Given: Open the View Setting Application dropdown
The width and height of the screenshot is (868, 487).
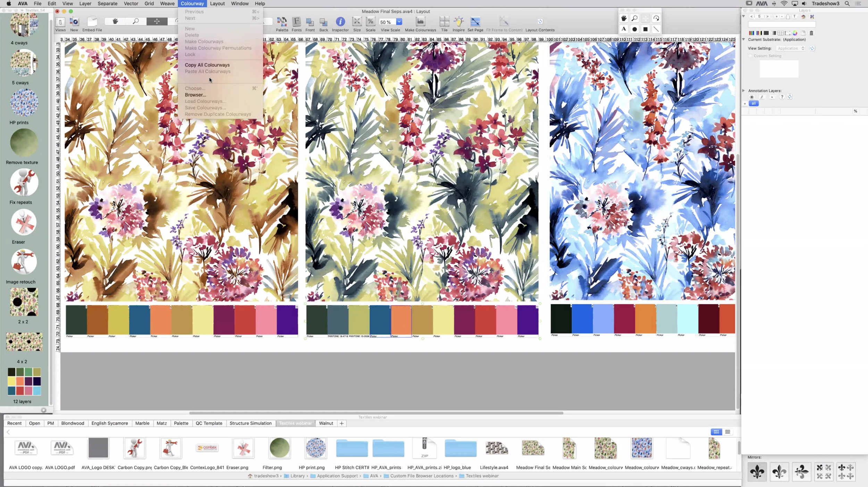Looking at the screenshot, I should point(791,49).
